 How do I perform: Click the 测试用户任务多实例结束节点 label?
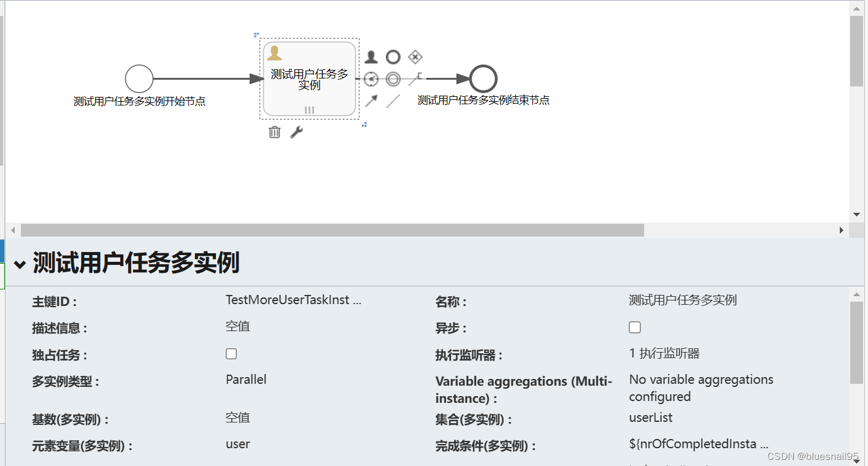tap(483, 101)
